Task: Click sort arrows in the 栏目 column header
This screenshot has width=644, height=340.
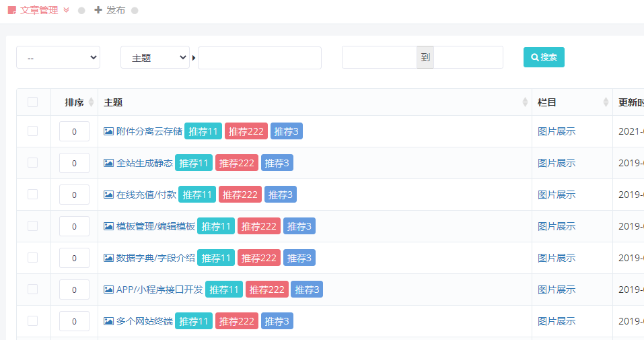Action: [x=606, y=102]
